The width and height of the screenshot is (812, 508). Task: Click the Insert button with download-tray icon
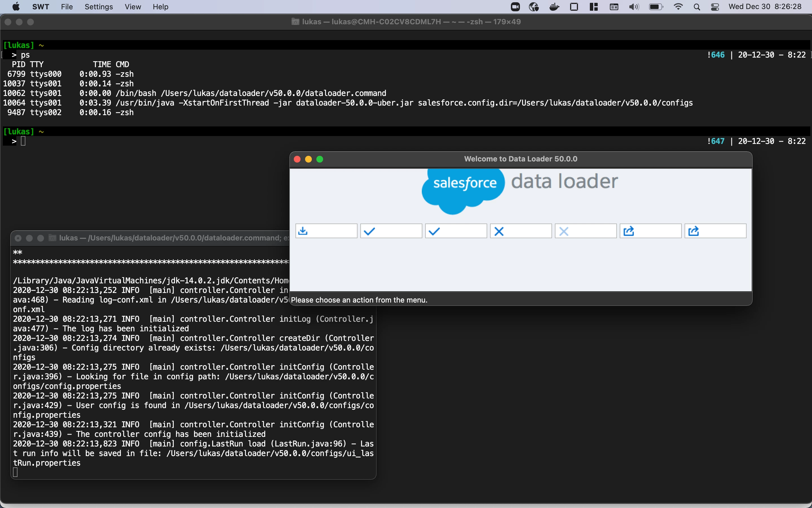[326, 231]
